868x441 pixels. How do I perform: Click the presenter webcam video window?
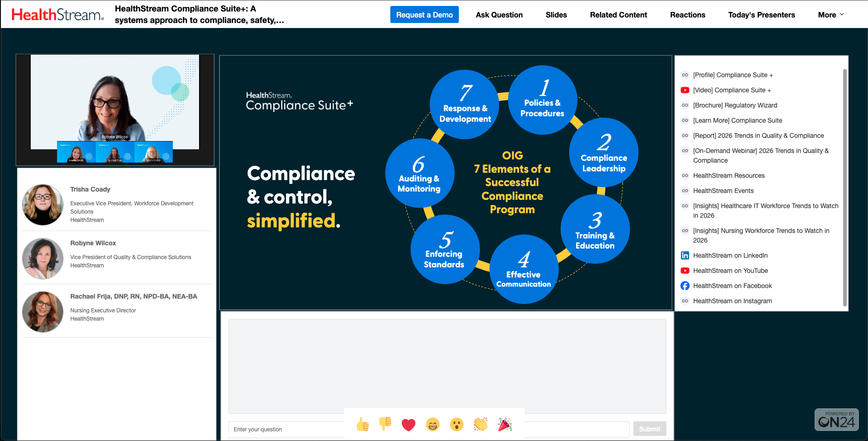(x=115, y=110)
